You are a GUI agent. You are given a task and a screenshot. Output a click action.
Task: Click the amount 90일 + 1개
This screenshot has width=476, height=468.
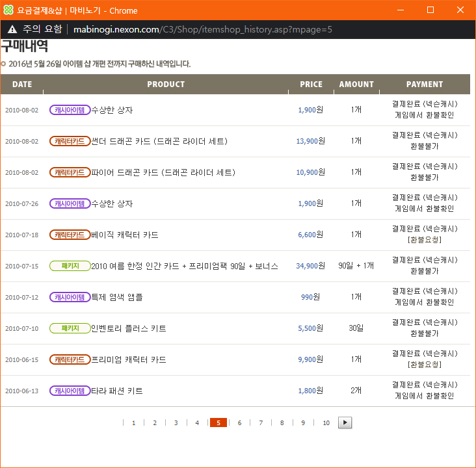click(x=356, y=266)
